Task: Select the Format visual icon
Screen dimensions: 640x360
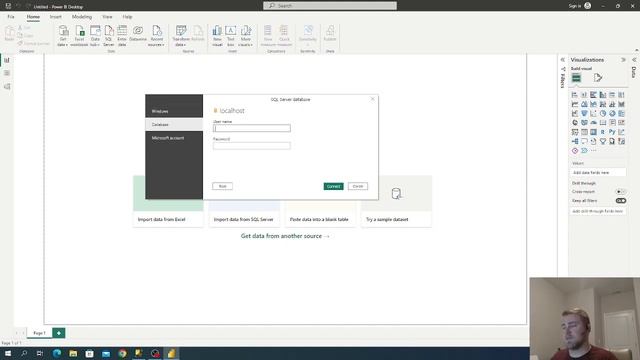Action: tap(598, 78)
